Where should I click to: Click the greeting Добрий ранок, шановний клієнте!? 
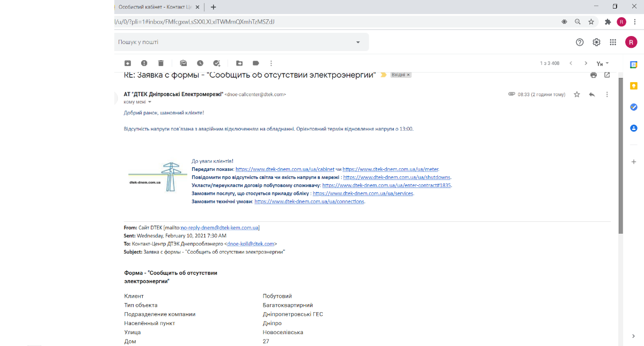(x=164, y=113)
